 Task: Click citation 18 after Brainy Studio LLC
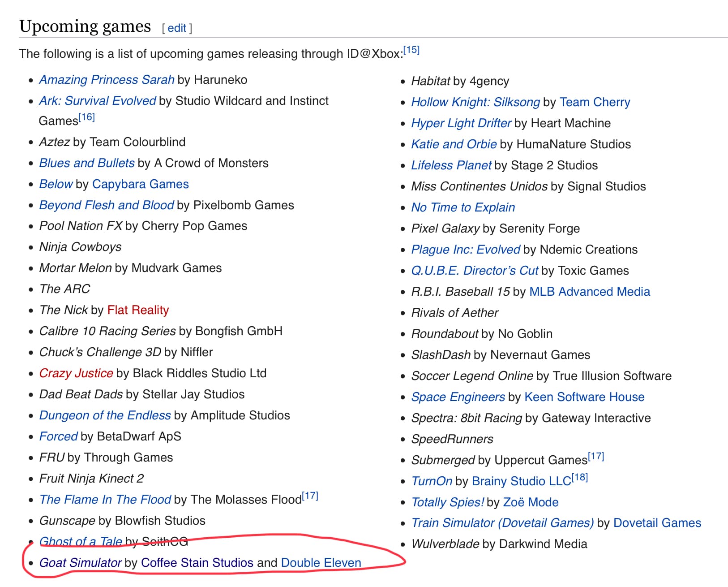pos(579,478)
